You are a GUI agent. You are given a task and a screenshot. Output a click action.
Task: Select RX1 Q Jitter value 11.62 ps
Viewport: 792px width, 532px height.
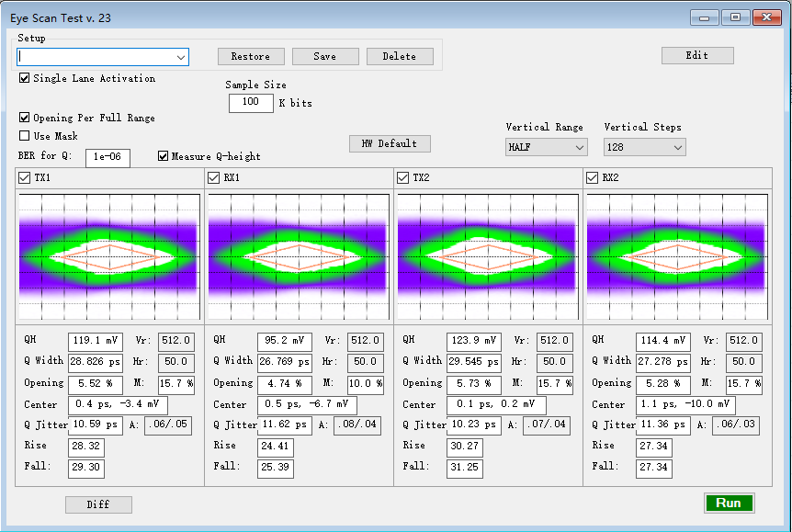(x=285, y=424)
